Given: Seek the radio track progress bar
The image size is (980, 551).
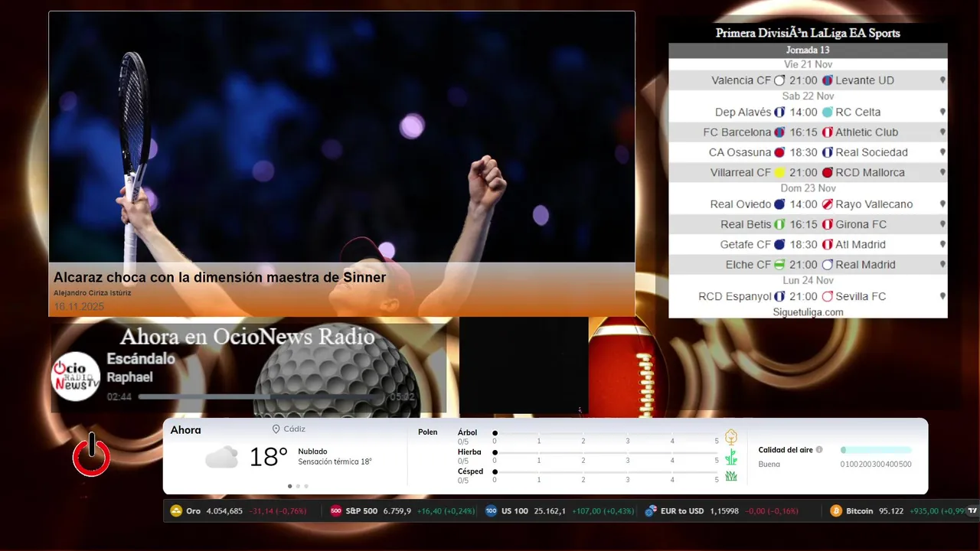Looking at the screenshot, I should point(263,397).
